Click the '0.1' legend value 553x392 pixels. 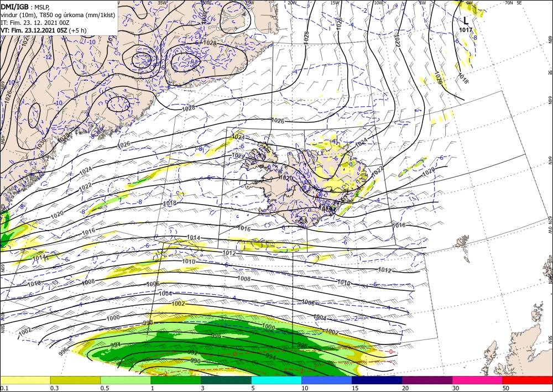click(3, 388)
